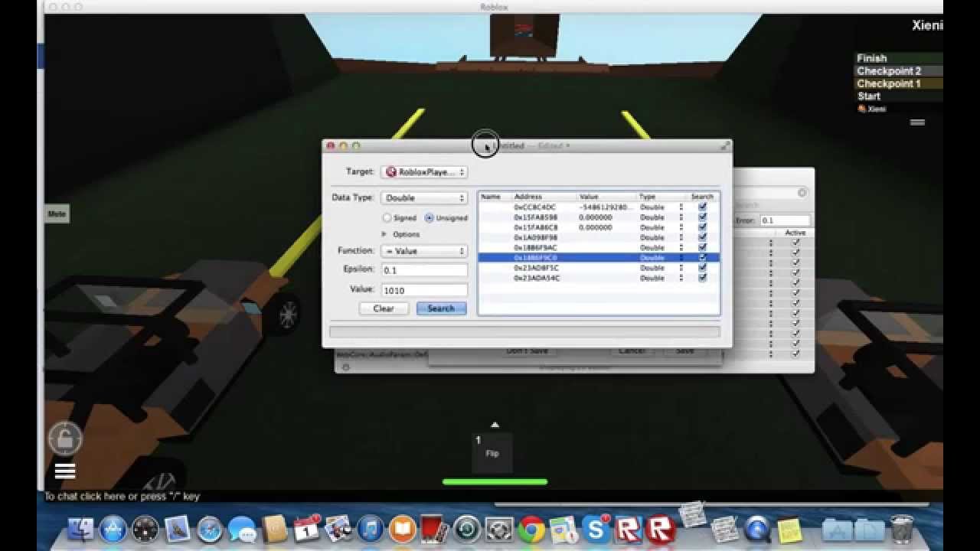980x551 pixels.
Task: Open Finder from the dock
Action: (80, 530)
